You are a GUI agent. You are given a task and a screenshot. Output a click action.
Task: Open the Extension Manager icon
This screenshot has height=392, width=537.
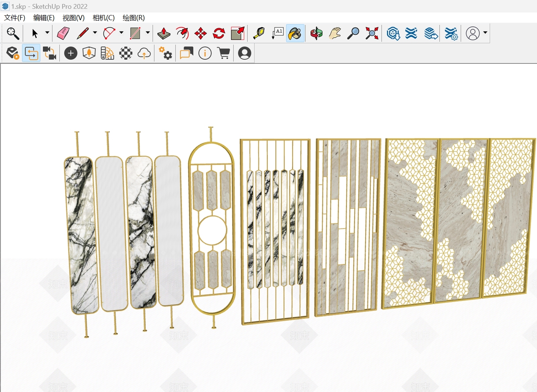pyautogui.click(x=451, y=33)
